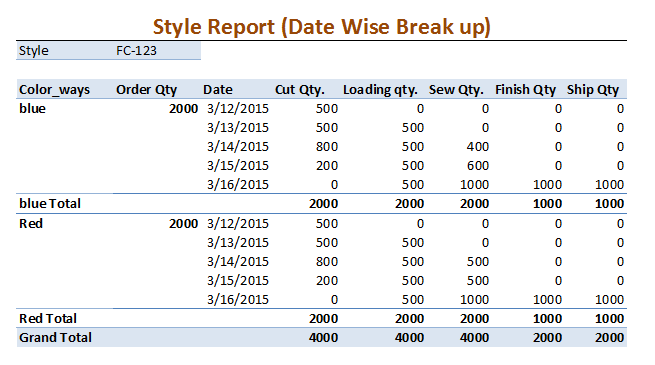This screenshot has height=365, width=655.
Task: Select Red 3/13/2015 Loading qty 500
Action: (x=413, y=243)
